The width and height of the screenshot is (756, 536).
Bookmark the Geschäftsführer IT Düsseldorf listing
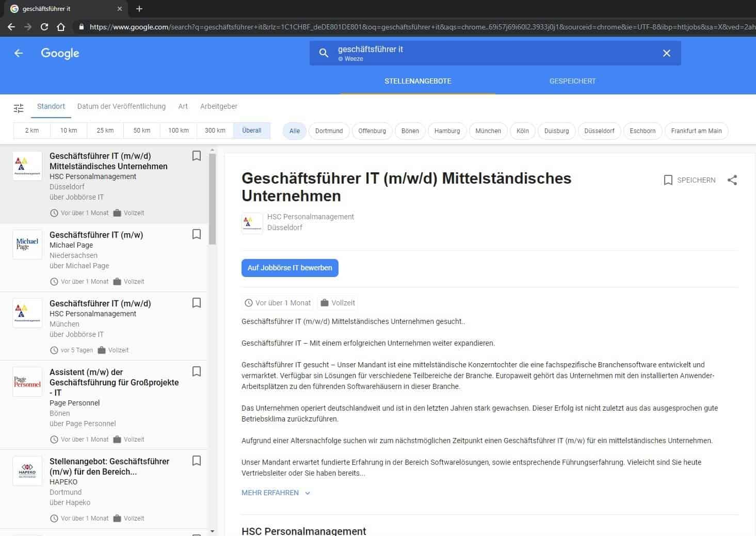[x=197, y=156]
